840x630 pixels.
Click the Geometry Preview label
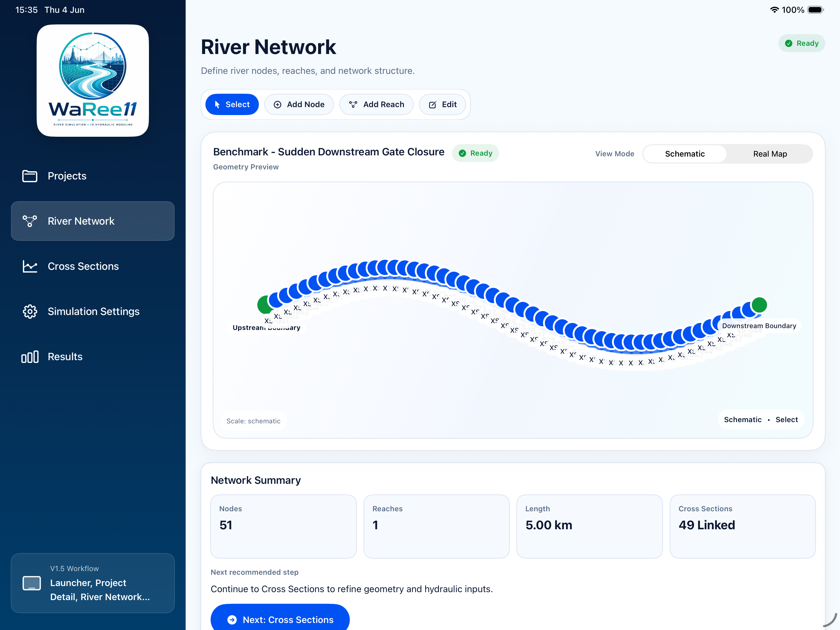[x=246, y=167]
